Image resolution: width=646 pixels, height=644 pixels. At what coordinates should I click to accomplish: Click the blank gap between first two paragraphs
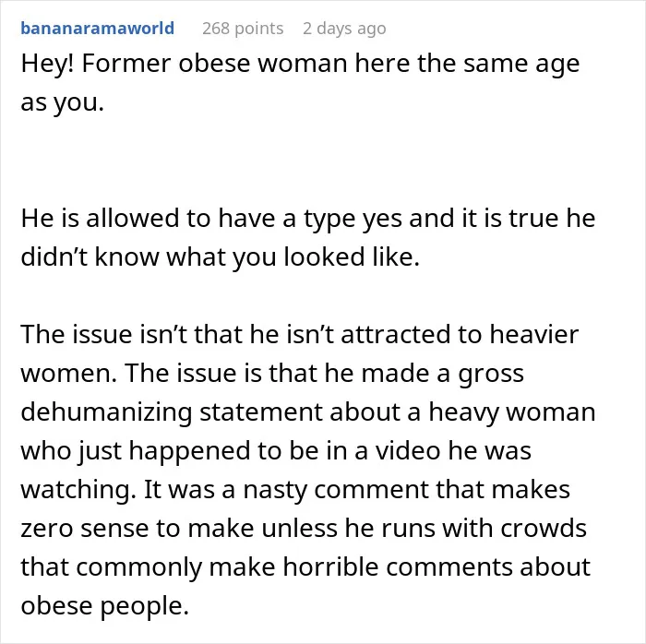323,161
